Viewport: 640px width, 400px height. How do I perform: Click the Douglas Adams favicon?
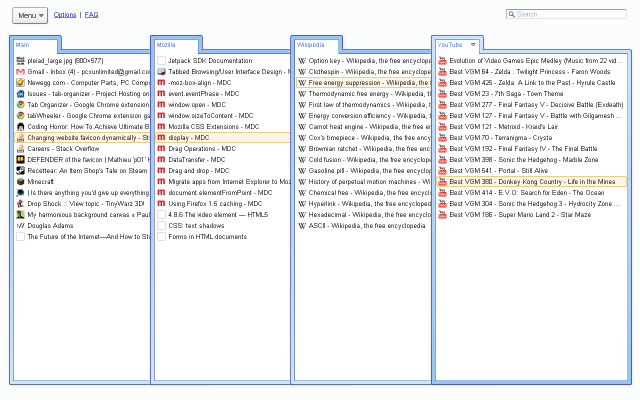[20, 226]
